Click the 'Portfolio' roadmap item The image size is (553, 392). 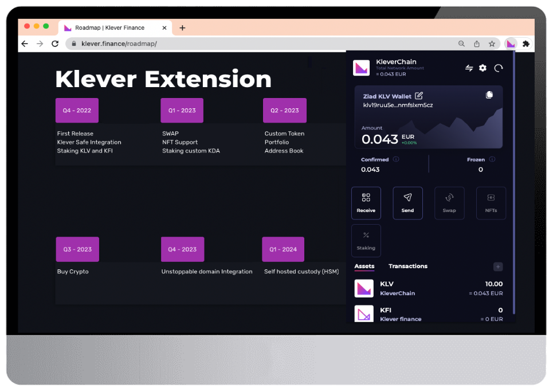[x=277, y=142]
